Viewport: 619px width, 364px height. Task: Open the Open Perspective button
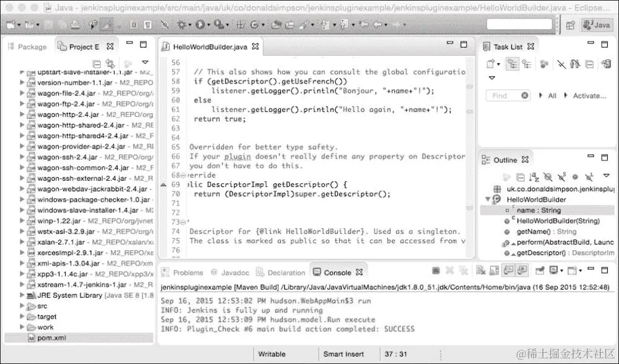571,25
